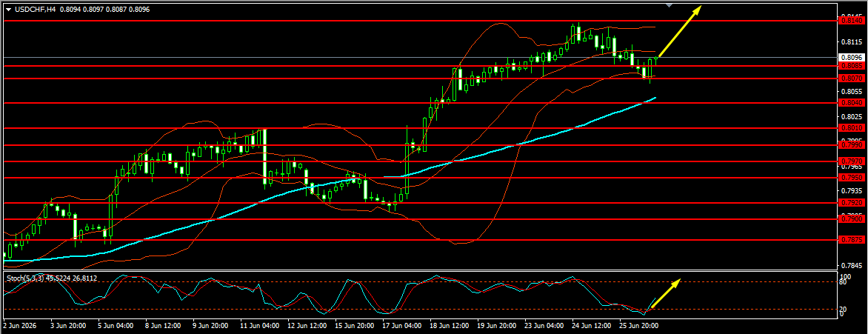Screen dimensions: 868x334
Task: Click the 0.7935 price scale value
Action: tap(851, 190)
